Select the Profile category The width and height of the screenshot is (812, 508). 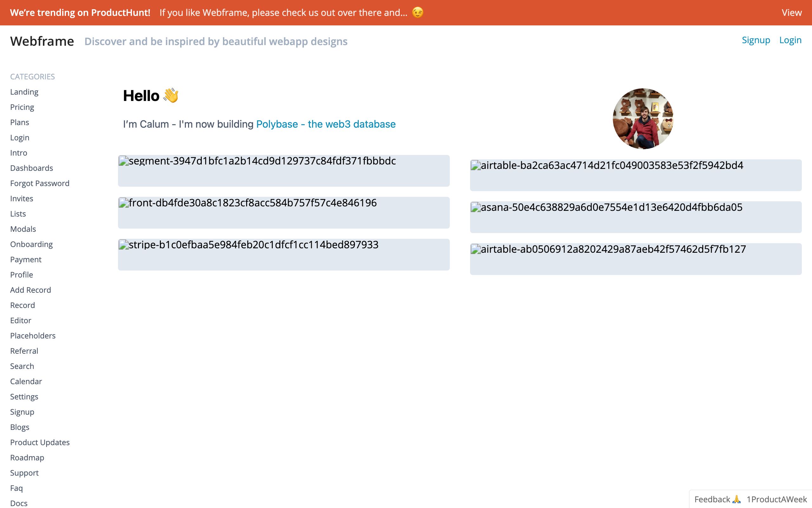click(22, 275)
